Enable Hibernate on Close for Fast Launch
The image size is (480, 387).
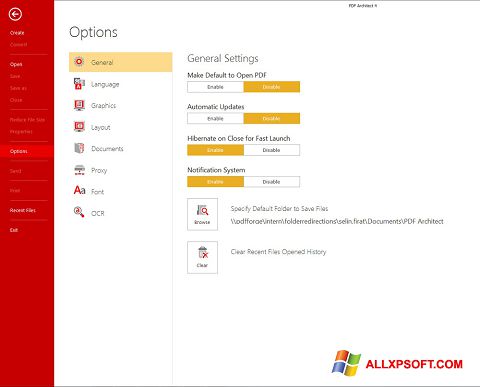coord(215,150)
